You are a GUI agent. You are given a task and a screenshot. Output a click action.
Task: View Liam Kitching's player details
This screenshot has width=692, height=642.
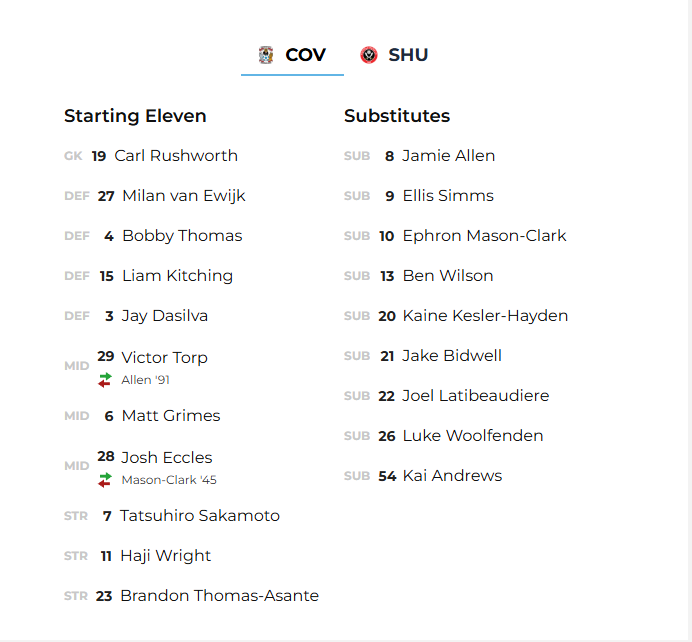[x=177, y=276]
